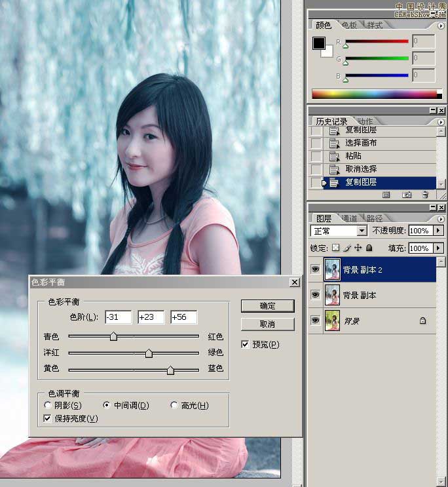
Task: Open the 正常 blend mode dropdown
Action: tap(362, 231)
